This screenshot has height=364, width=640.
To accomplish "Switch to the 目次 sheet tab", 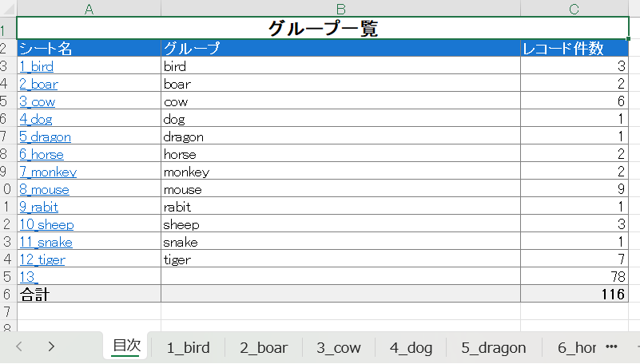I will (x=126, y=346).
